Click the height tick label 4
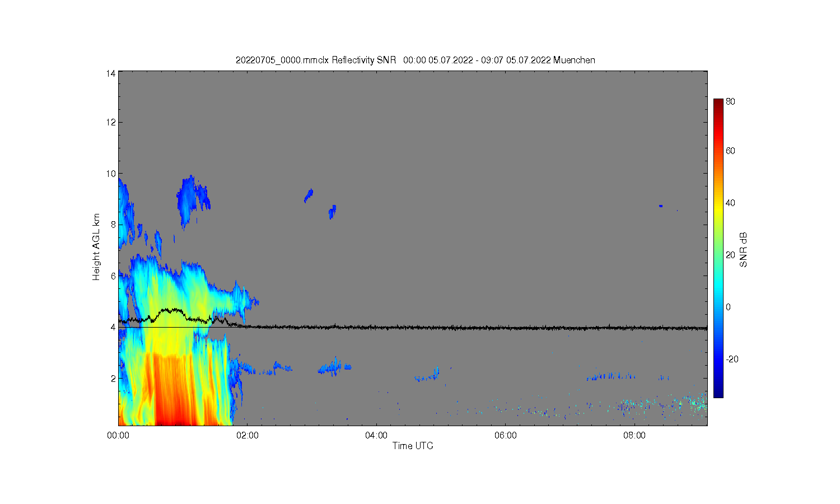Image resolution: width=840 pixels, height=504 pixels. [x=113, y=327]
